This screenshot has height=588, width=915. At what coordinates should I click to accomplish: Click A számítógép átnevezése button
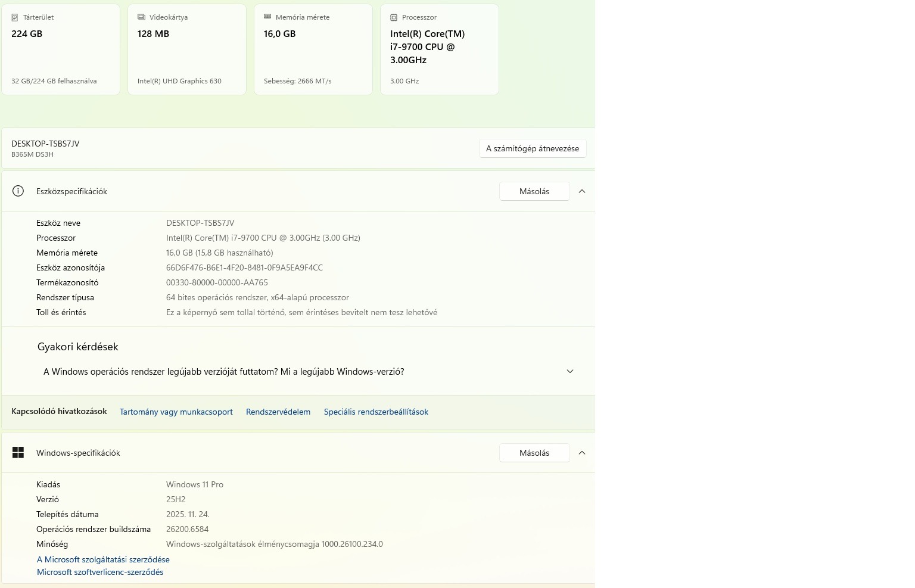pos(533,148)
